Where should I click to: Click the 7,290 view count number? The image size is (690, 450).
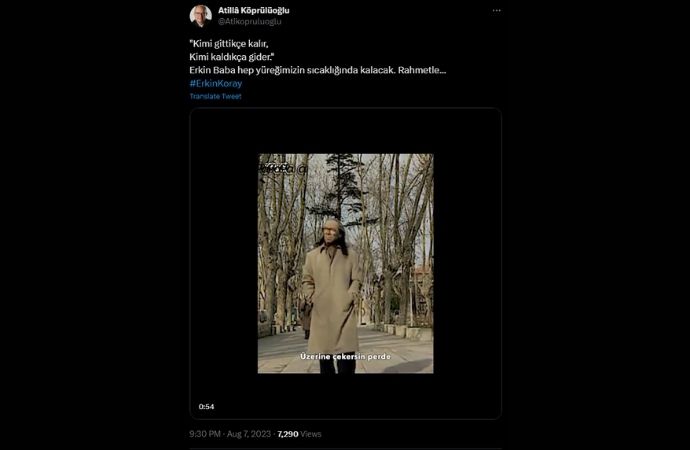(x=287, y=434)
